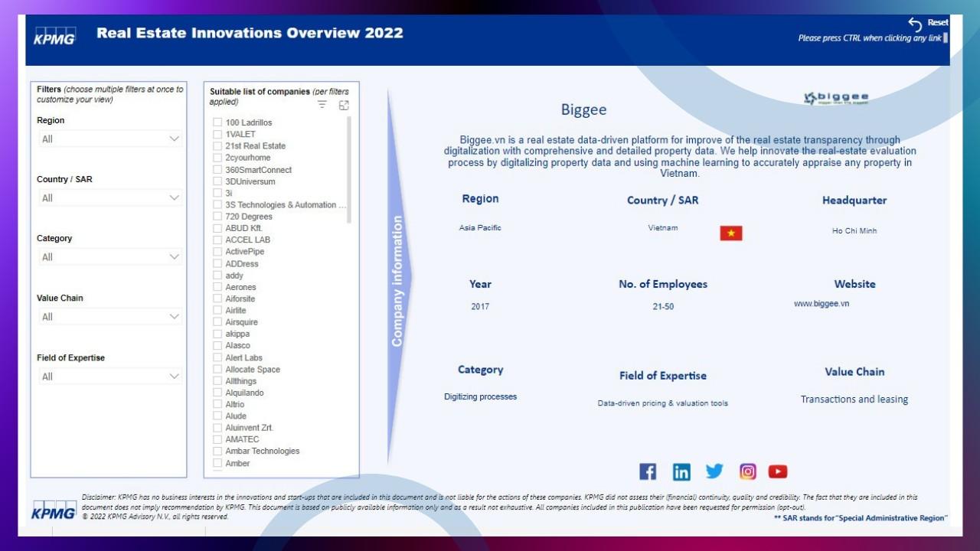Click the Vietnam flag image
Viewport: 980px width, 551px height.
[731, 233]
